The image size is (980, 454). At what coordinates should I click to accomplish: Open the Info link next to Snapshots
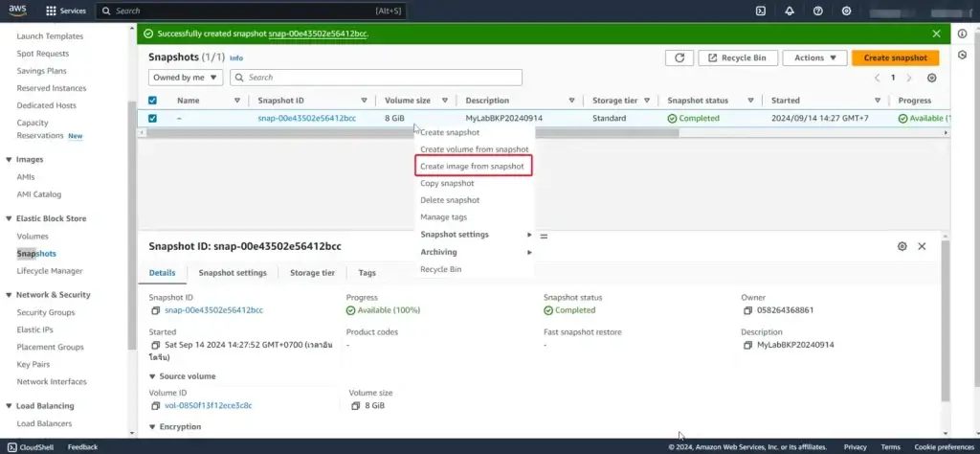(x=236, y=58)
